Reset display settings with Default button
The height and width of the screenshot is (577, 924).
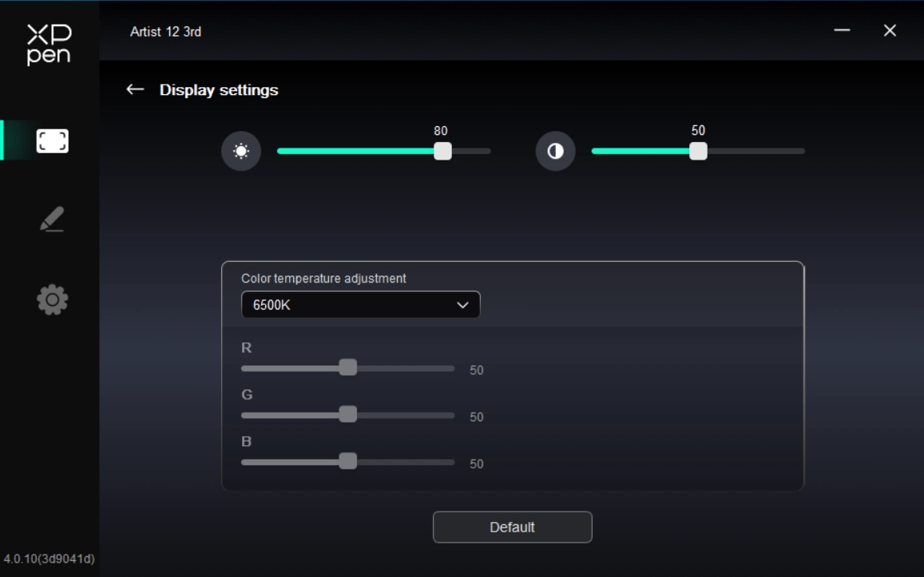[x=512, y=527]
